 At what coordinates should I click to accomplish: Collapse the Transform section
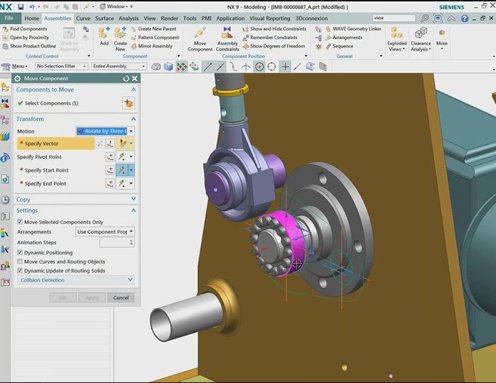pyautogui.click(x=133, y=119)
